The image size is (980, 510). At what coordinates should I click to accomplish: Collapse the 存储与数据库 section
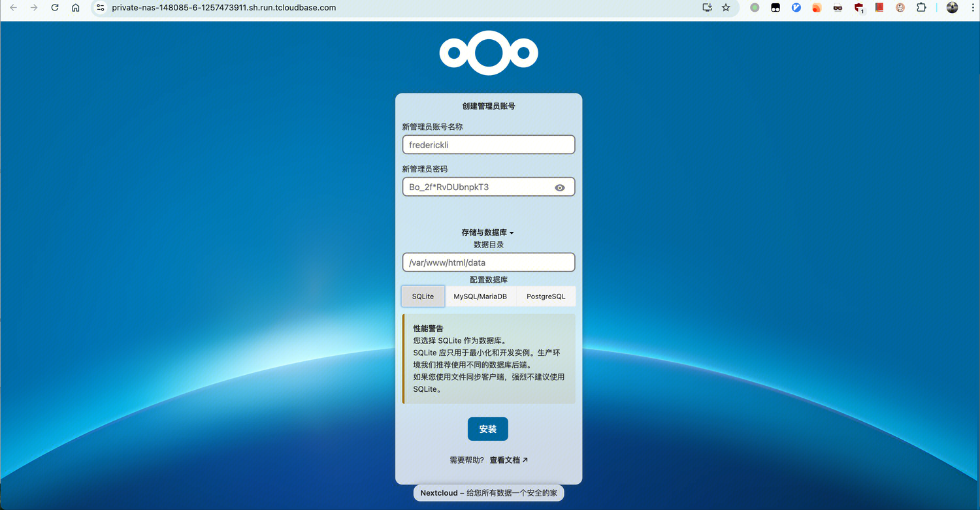point(488,232)
